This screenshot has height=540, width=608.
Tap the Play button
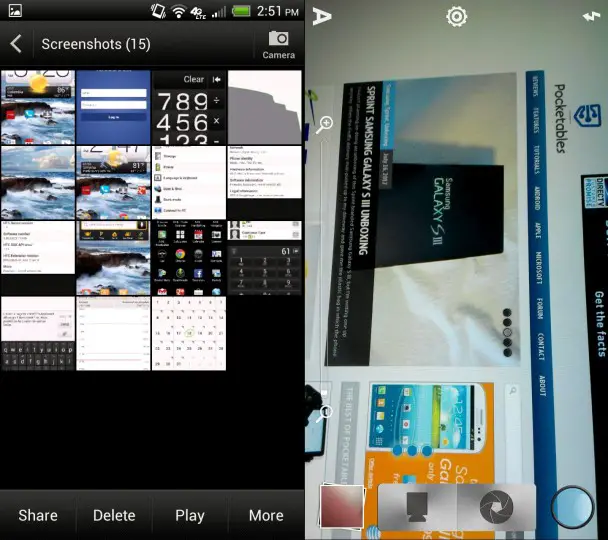(x=190, y=515)
